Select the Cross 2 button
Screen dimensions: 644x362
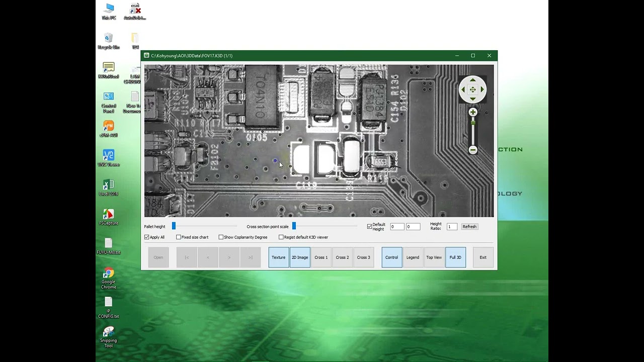[342, 257]
